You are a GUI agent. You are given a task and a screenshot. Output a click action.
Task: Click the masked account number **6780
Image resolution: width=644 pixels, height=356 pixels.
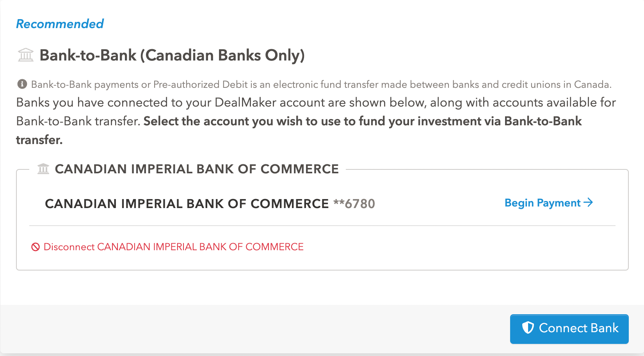pos(354,204)
